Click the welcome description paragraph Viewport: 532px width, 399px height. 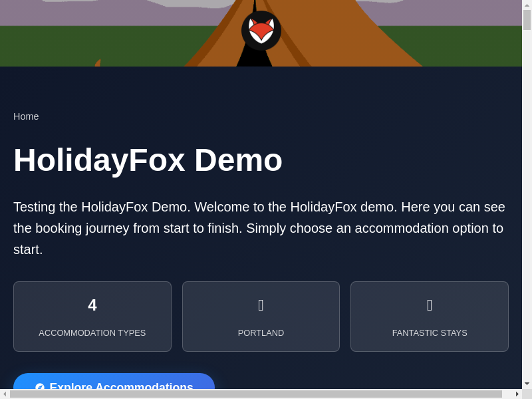[259, 228]
